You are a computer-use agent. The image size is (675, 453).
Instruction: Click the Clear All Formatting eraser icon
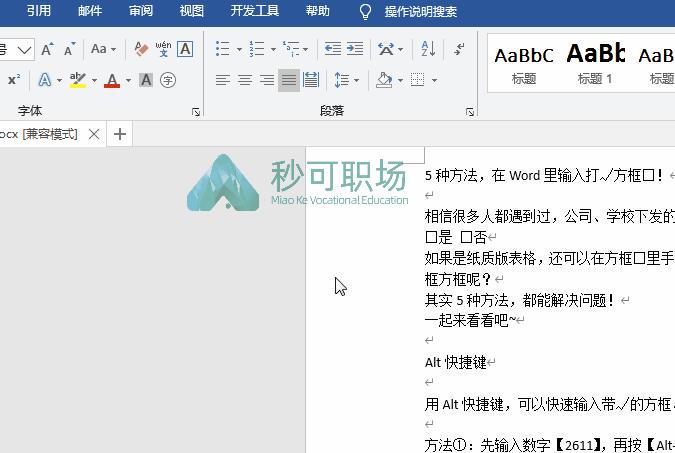click(141, 49)
